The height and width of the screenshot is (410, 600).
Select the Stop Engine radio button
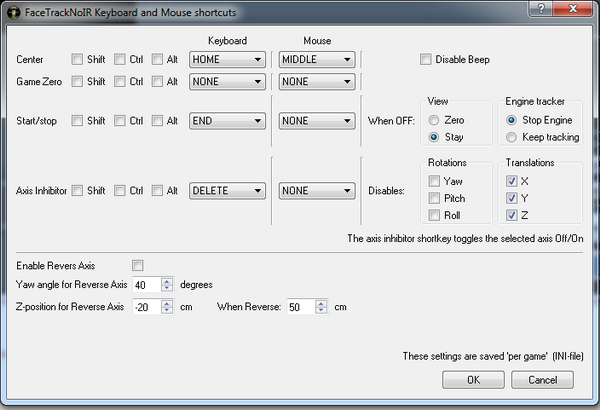click(x=513, y=119)
